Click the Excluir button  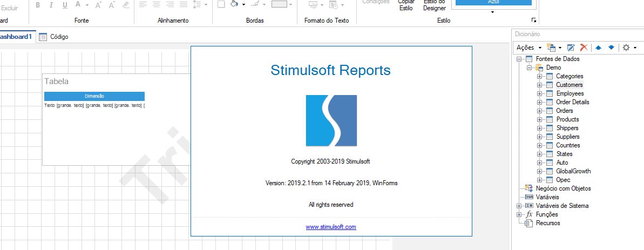tap(9, 8)
